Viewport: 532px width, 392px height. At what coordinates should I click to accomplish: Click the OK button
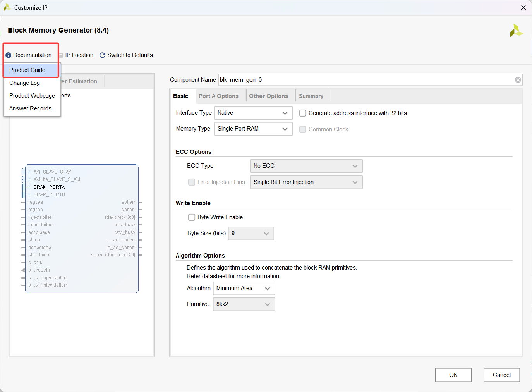pyautogui.click(x=453, y=375)
